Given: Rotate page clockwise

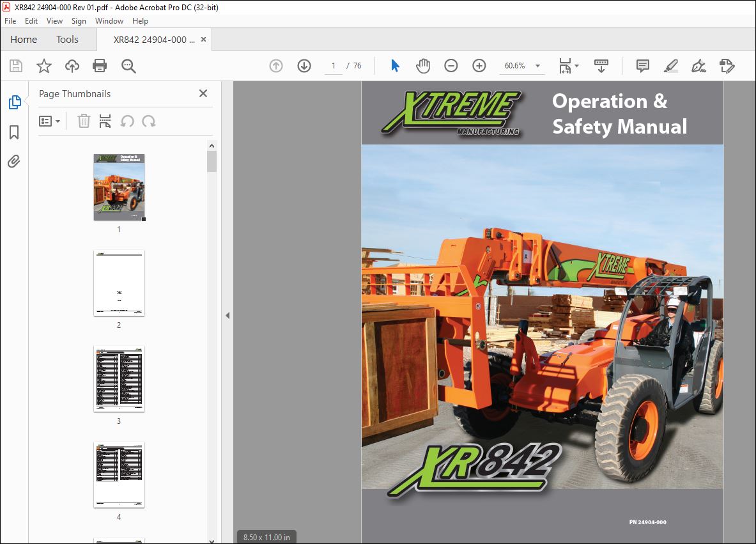Looking at the screenshot, I should coord(148,121).
